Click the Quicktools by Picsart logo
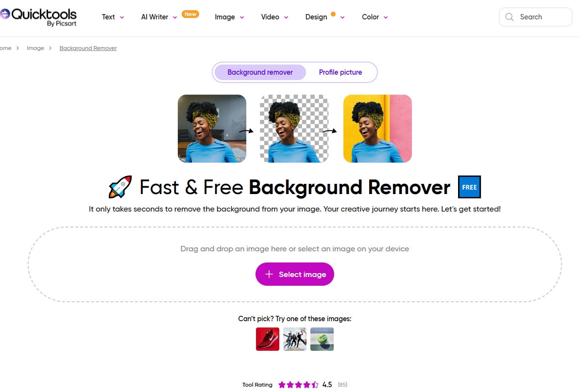This screenshot has height=392, width=579. coord(38,17)
